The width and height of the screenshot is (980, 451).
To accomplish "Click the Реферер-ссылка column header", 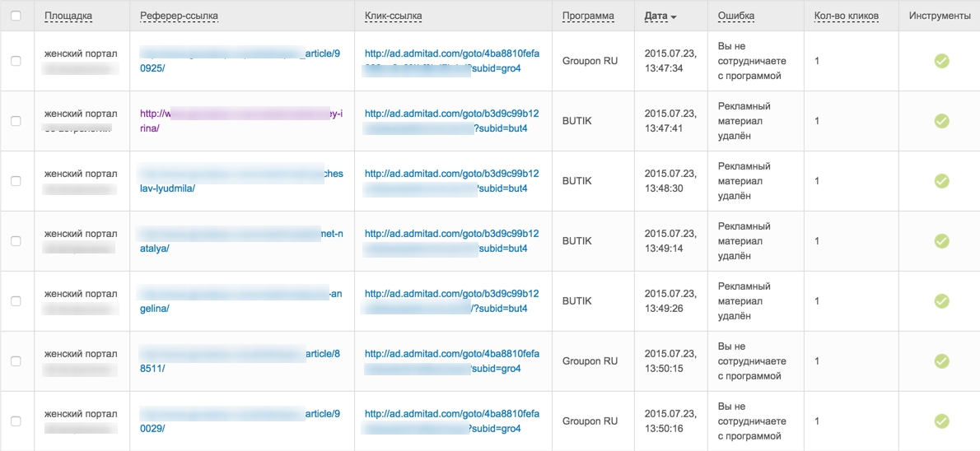I will tap(180, 16).
